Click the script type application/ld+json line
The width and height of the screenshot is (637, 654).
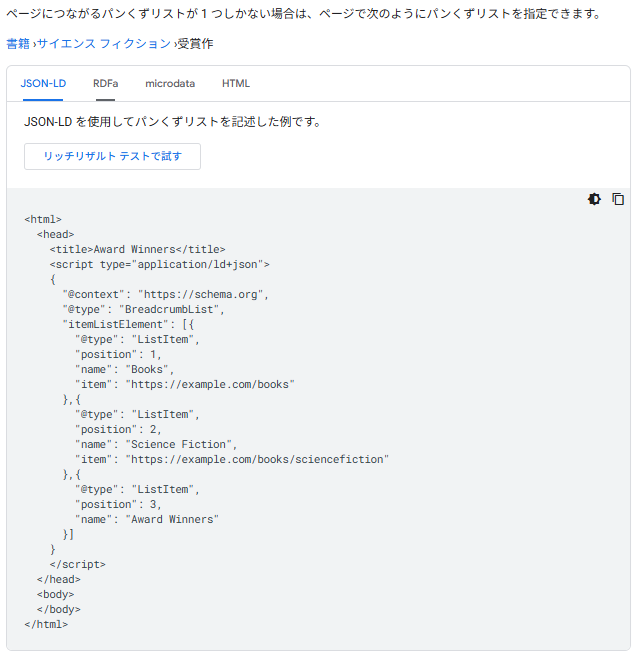[x=159, y=264]
